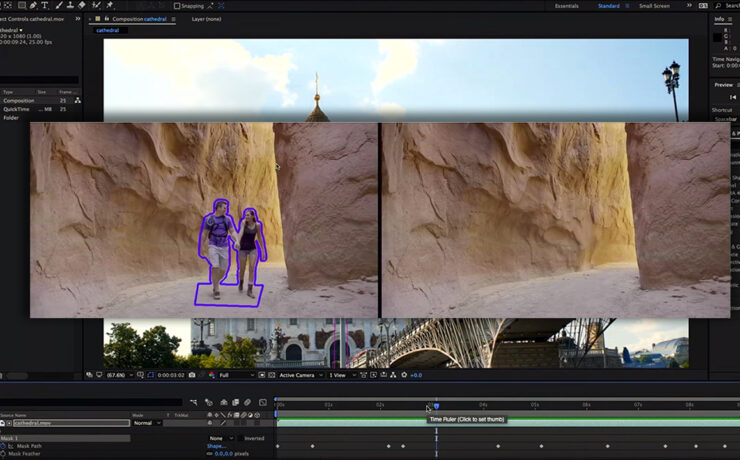Screen dimensions: 740x460
Task: Select the Pen tool
Action: 33,5
